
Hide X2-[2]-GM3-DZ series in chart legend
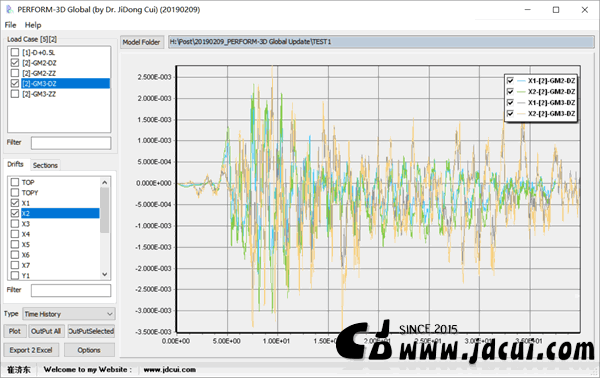510,114
